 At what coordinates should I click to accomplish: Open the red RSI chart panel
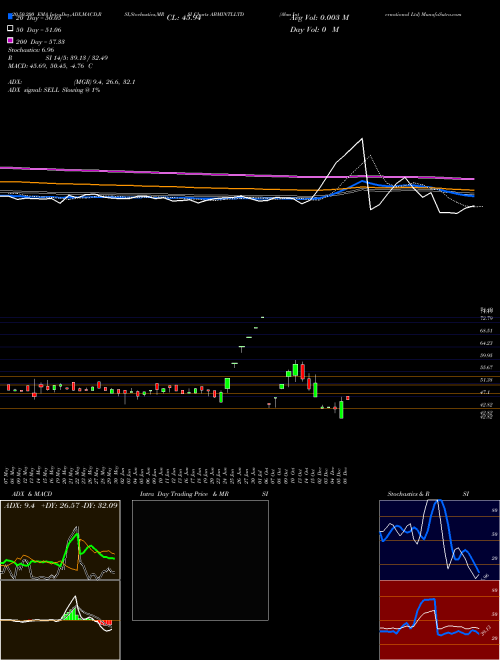(439, 620)
